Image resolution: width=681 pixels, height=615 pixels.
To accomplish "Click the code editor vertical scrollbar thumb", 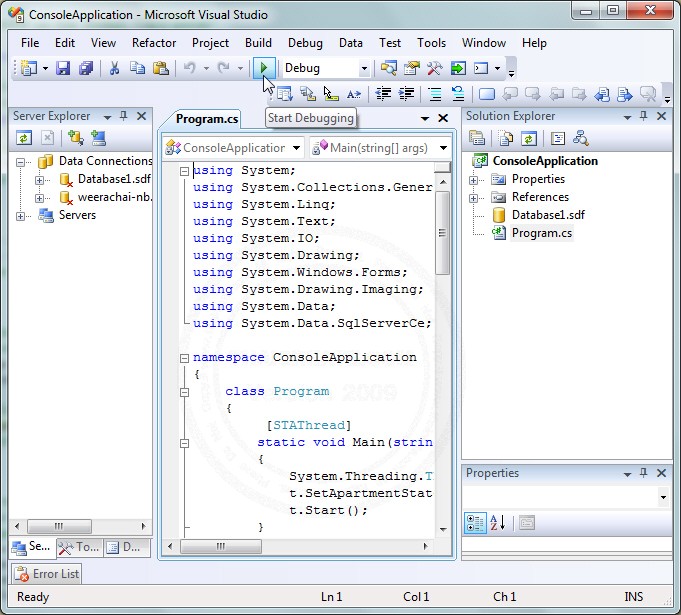I will (443, 233).
